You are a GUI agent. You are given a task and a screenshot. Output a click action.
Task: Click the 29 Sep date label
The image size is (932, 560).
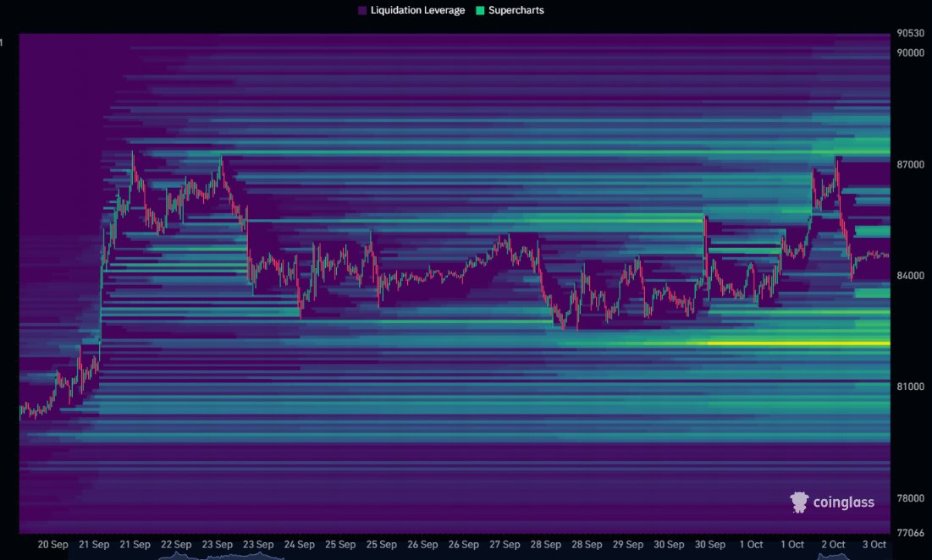pyautogui.click(x=627, y=545)
